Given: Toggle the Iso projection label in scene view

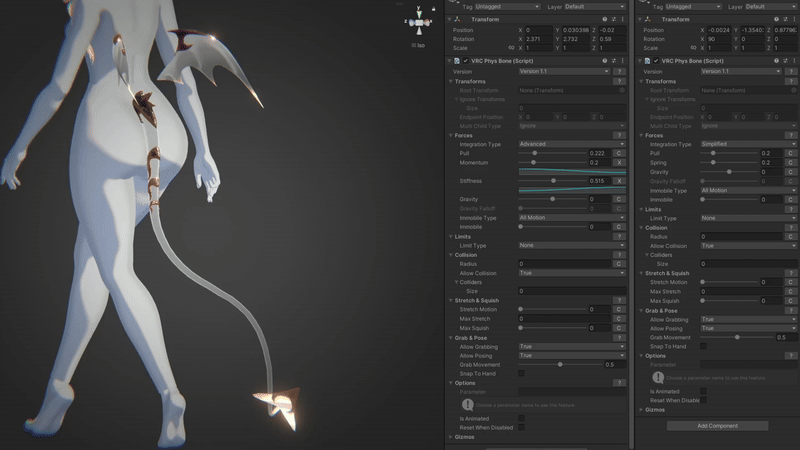Looking at the screenshot, I should coord(418,45).
